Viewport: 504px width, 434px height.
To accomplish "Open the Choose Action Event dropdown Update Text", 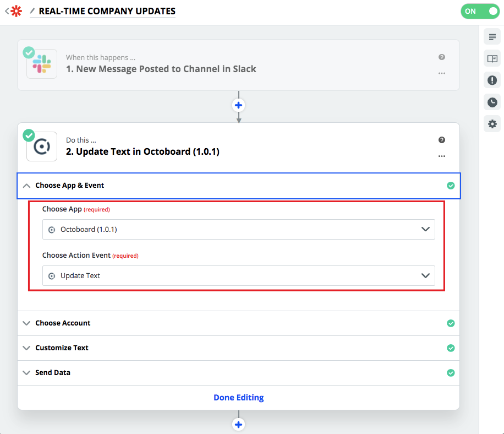I will coord(238,276).
